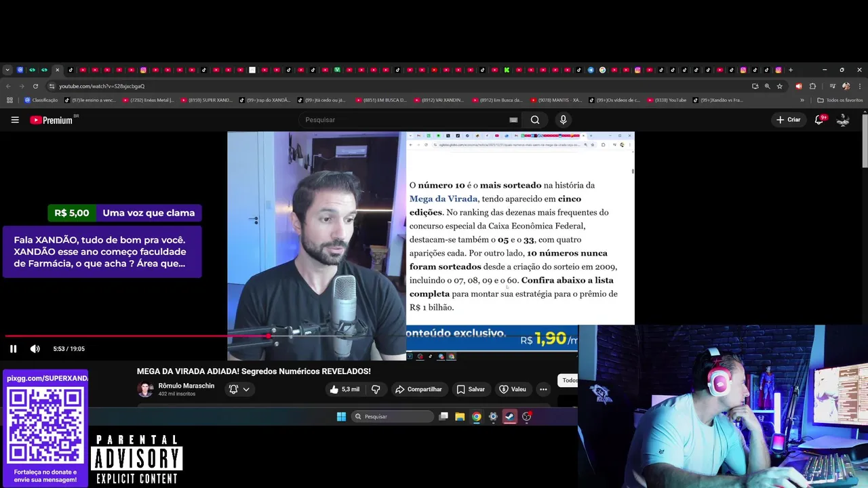Open the Rômulo Maraschin channel name link

186,386
